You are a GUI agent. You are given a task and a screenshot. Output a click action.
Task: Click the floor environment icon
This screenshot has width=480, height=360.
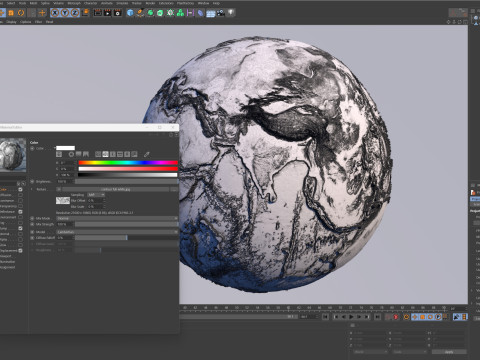(x=210, y=13)
